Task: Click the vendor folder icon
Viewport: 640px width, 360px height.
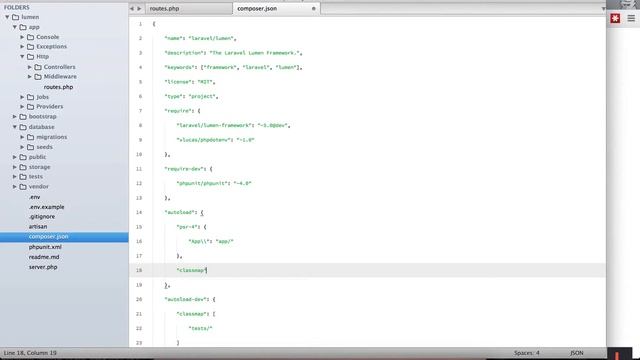Action: click(23, 187)
